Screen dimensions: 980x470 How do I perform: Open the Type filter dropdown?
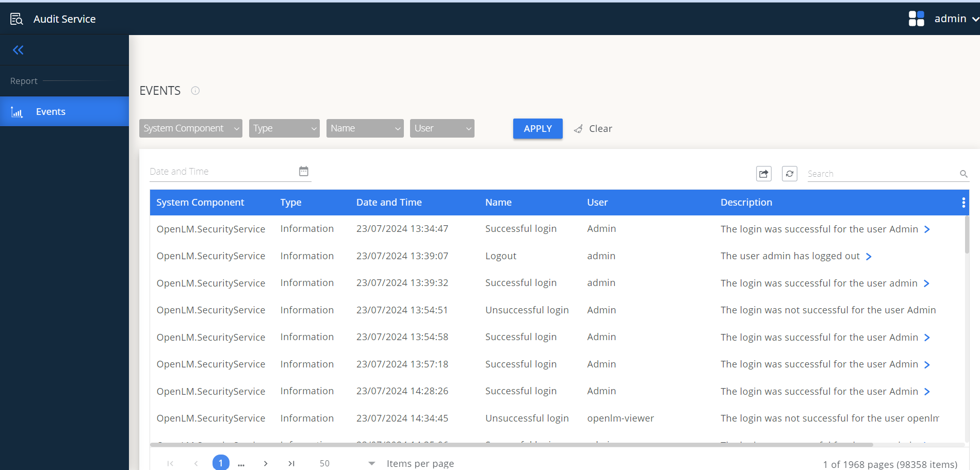(284, 128)
